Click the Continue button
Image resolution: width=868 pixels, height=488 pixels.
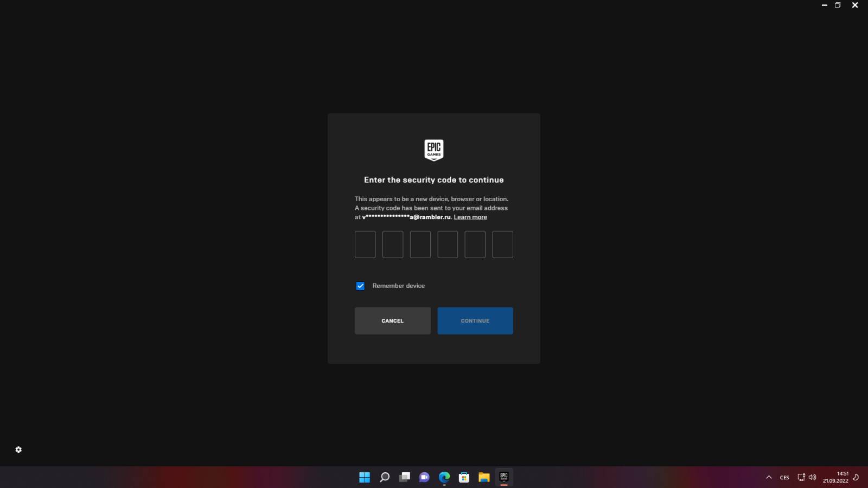475,321
